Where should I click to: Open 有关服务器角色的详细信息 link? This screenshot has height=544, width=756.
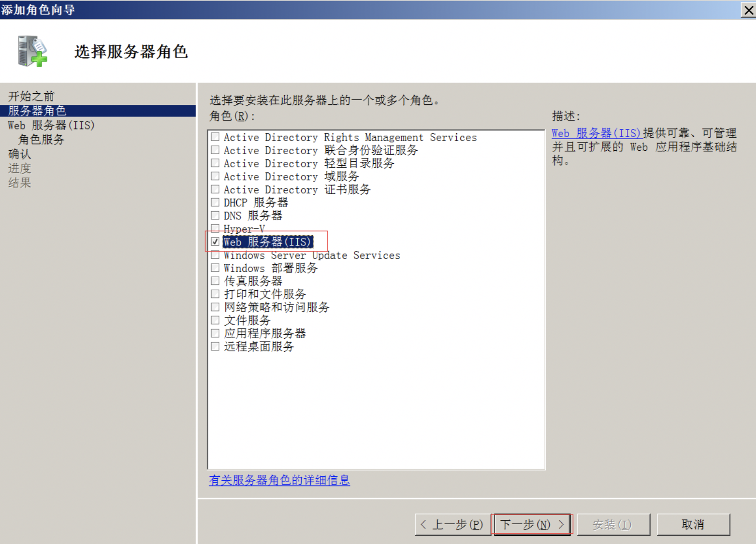279,480
